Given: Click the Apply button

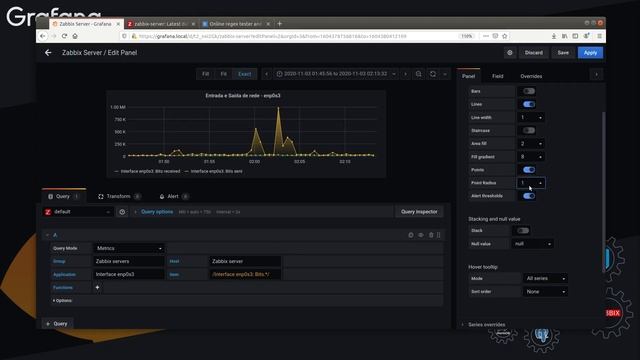Looking at the screenshot, I should (x=590, y=53).
